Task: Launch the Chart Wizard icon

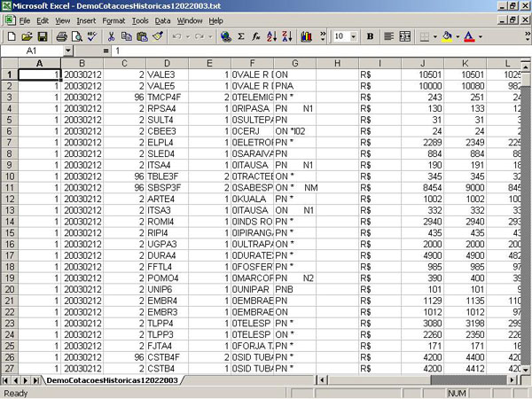Action: (x=307, y=37)
